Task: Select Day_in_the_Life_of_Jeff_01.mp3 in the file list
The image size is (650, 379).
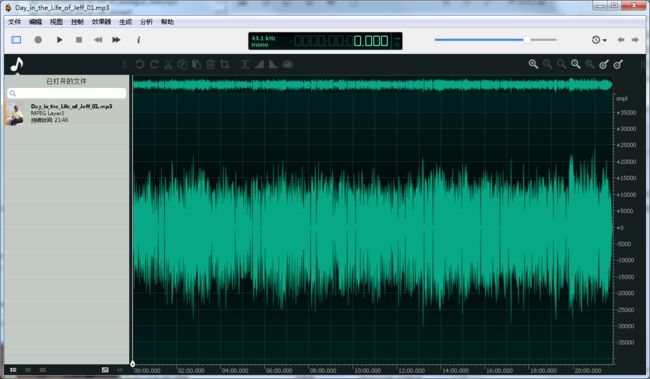Action: (x=66, y=113)
